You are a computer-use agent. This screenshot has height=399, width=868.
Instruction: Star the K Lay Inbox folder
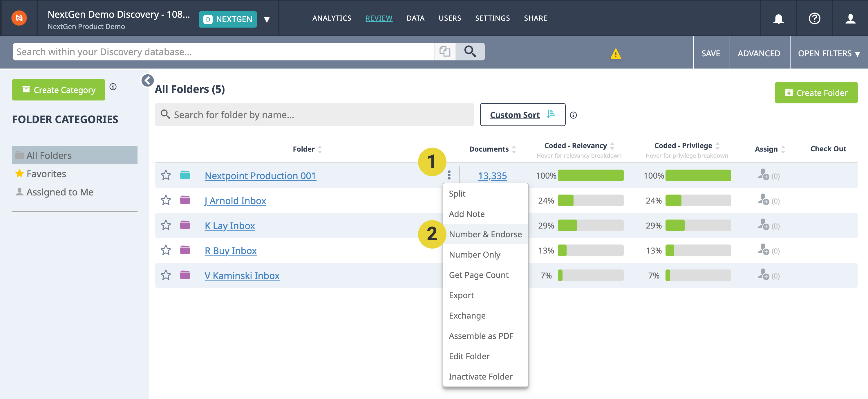165,225
